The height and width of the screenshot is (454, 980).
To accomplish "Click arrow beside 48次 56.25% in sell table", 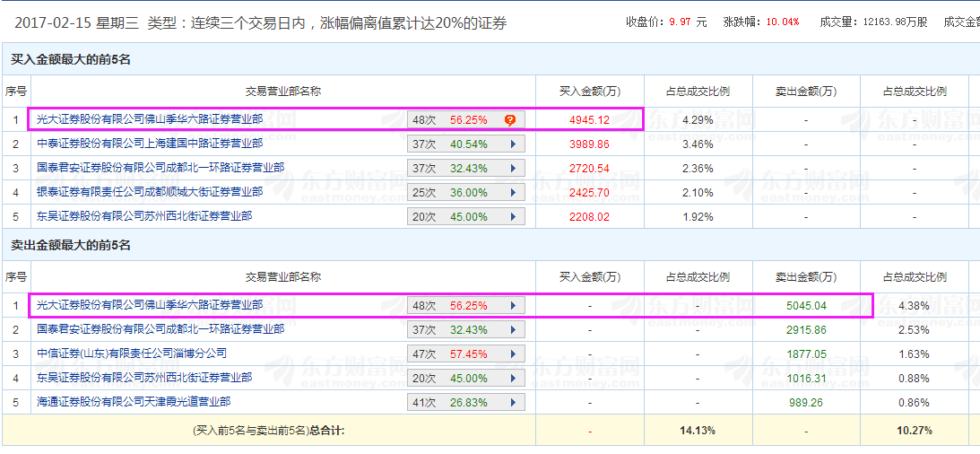I will point(513,305).
